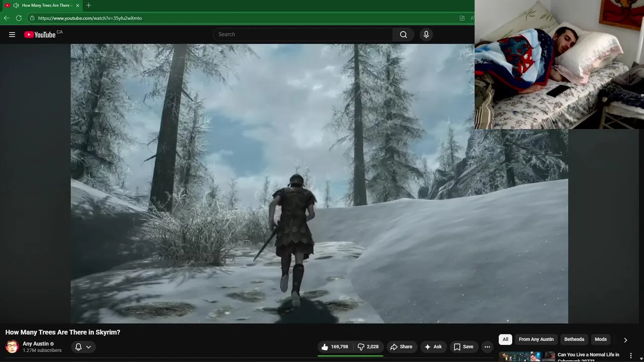Click the video title text

click(x=63, y=332)
